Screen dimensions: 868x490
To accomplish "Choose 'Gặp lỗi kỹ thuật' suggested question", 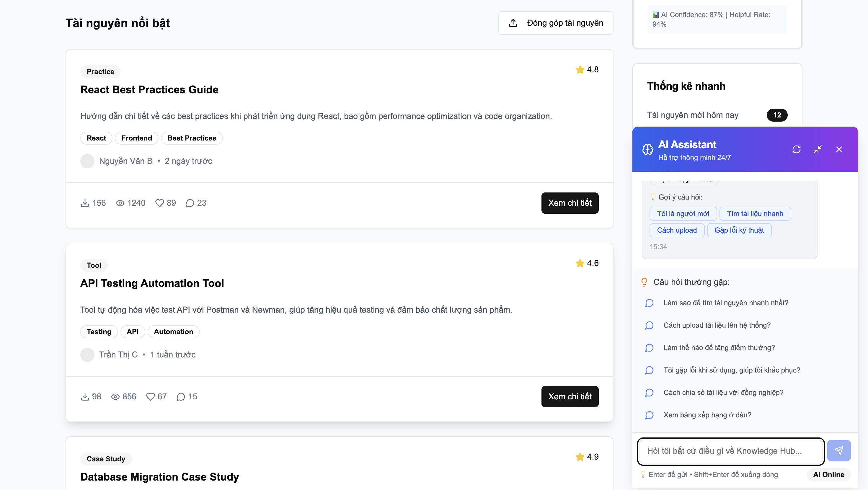I will 739,230.
